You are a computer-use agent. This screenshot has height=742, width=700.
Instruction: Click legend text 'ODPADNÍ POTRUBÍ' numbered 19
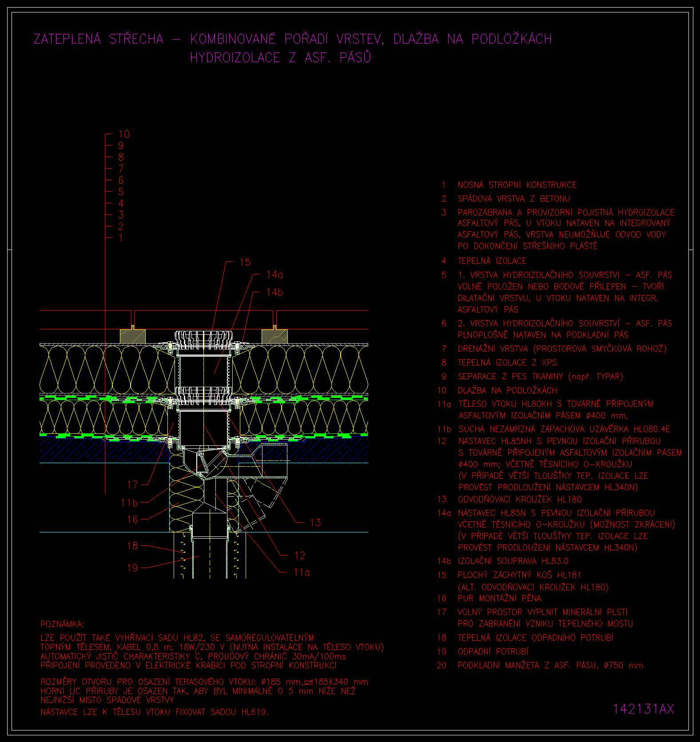tap(493, 651)
